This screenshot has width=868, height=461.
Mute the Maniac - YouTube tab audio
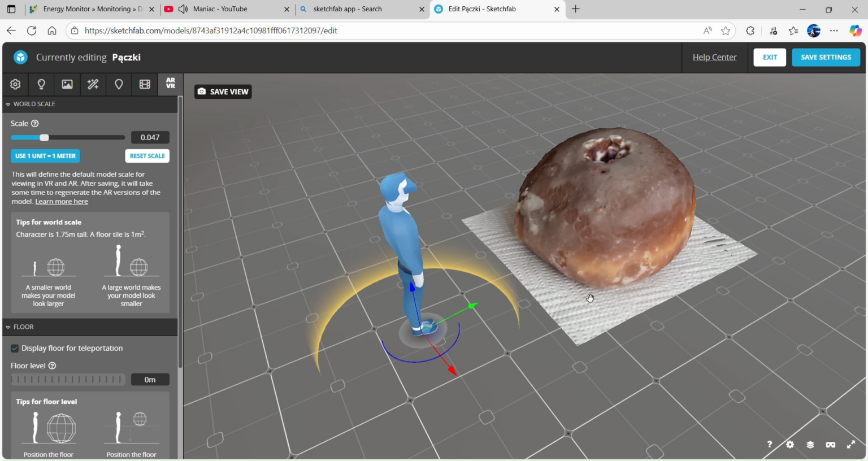coord(183,9)
